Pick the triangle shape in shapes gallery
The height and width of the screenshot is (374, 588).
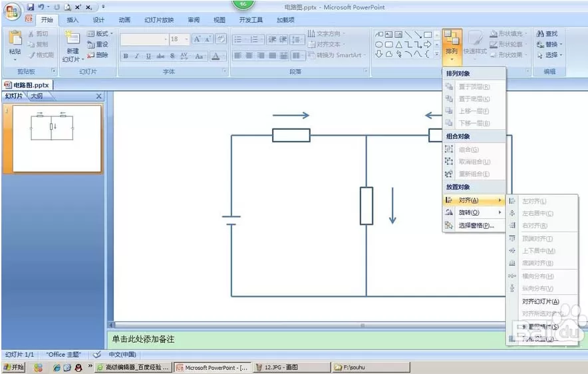tap(398, 45)
